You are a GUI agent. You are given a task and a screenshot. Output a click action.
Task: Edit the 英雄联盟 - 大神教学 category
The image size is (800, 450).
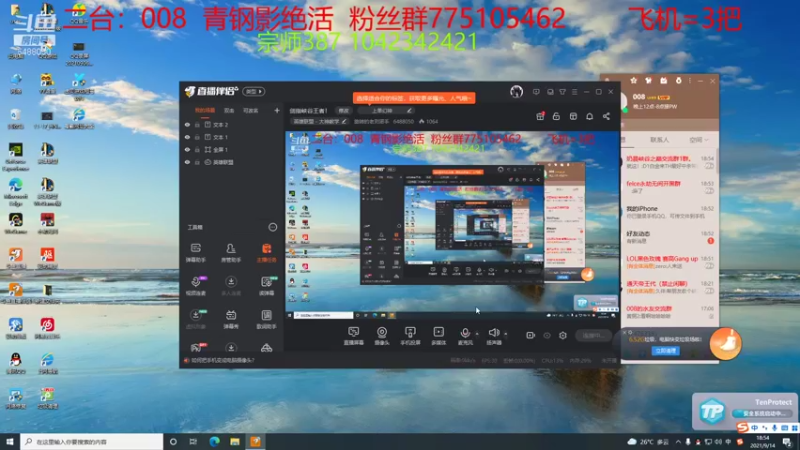(319, 121)
